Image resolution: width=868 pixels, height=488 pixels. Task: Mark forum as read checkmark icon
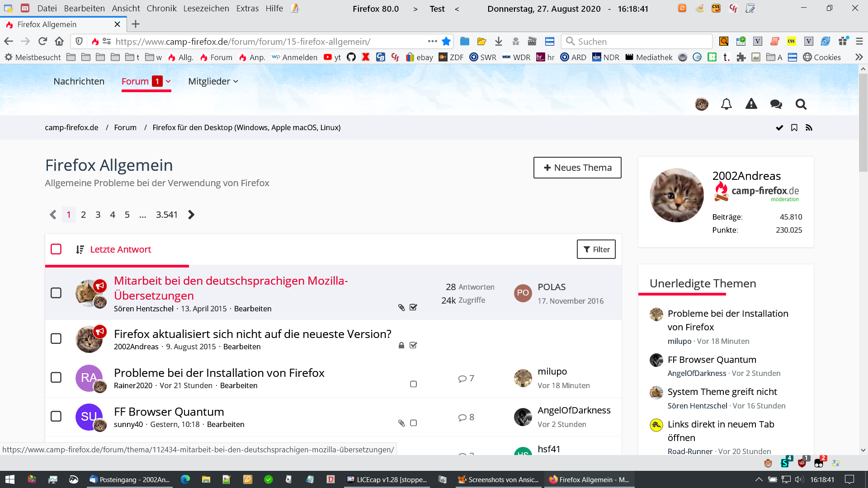779,128
